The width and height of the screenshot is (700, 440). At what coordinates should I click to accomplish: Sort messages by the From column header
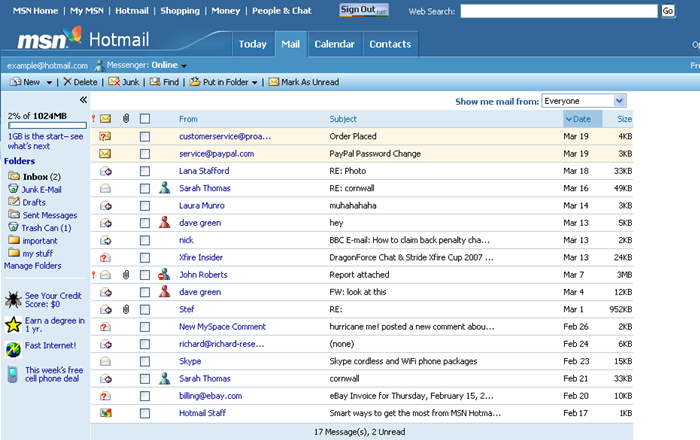(188, 119)
